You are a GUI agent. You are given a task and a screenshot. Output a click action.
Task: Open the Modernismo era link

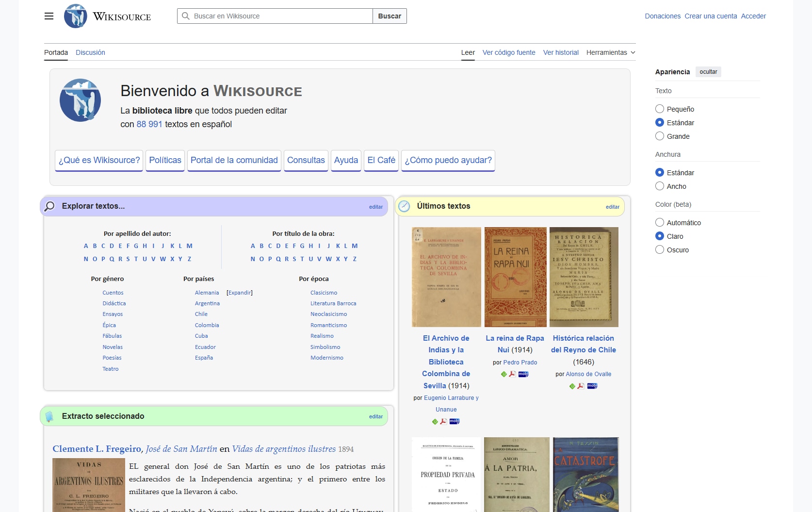pos(327,358)
